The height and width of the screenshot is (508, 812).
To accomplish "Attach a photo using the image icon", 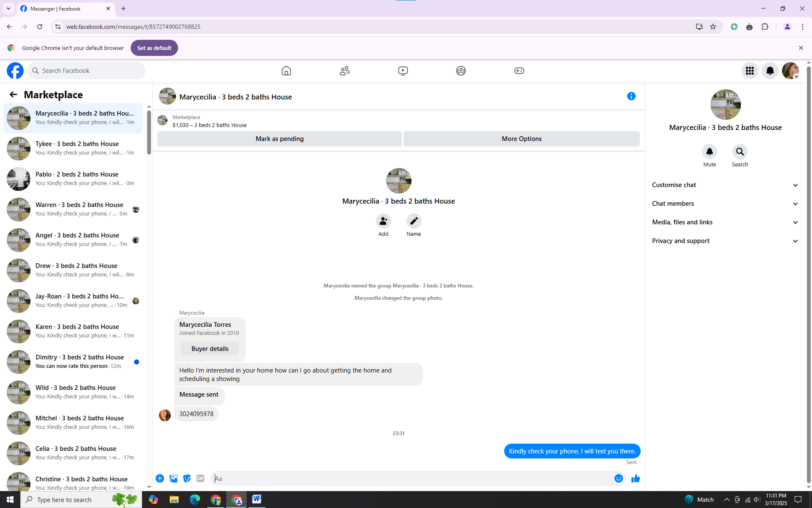I will pyautogui.click(x=173, y=478).
